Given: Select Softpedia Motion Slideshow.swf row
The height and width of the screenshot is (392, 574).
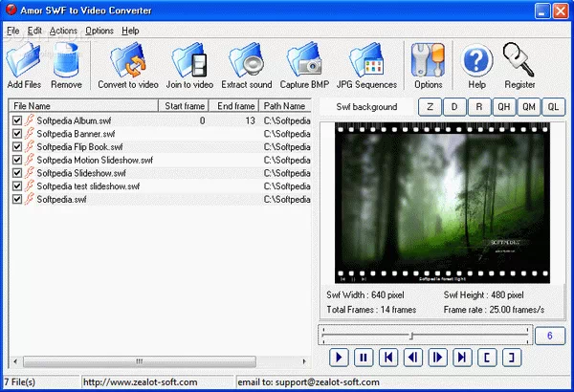Looking at the screenshot, I should point(161,160).
